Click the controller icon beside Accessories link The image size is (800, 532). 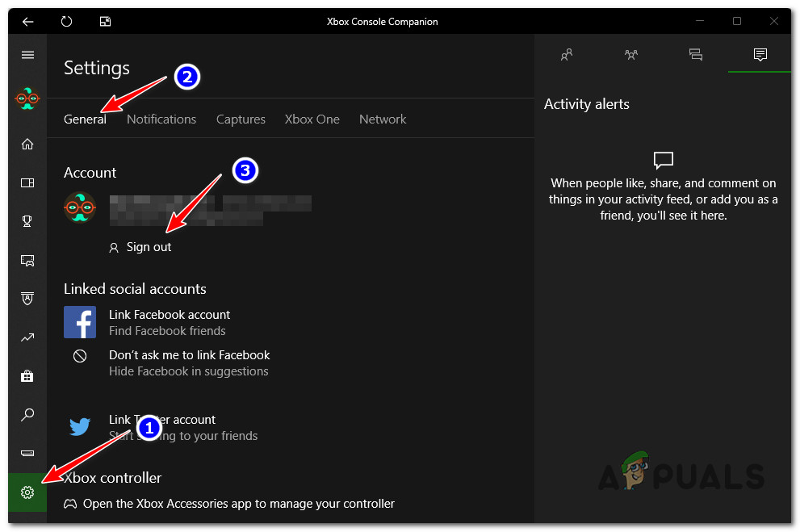pyautogui.click(x=70, y=504)
